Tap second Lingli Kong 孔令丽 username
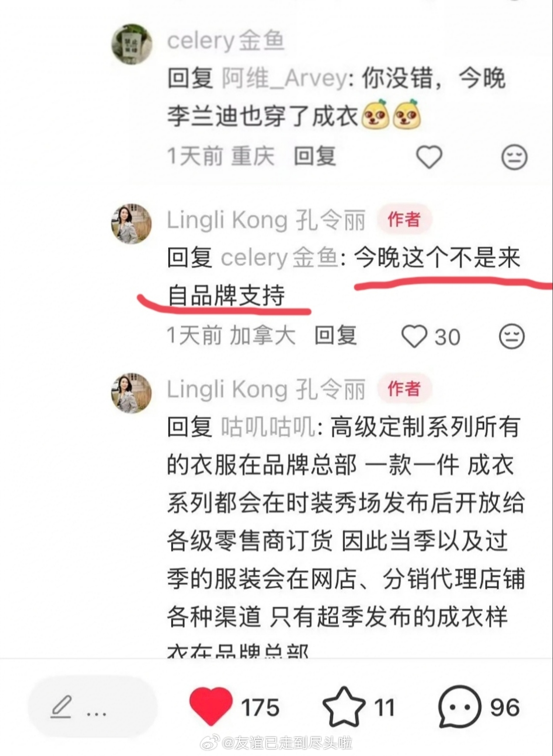This screenshot has width=553, height=756. point(266,389)
